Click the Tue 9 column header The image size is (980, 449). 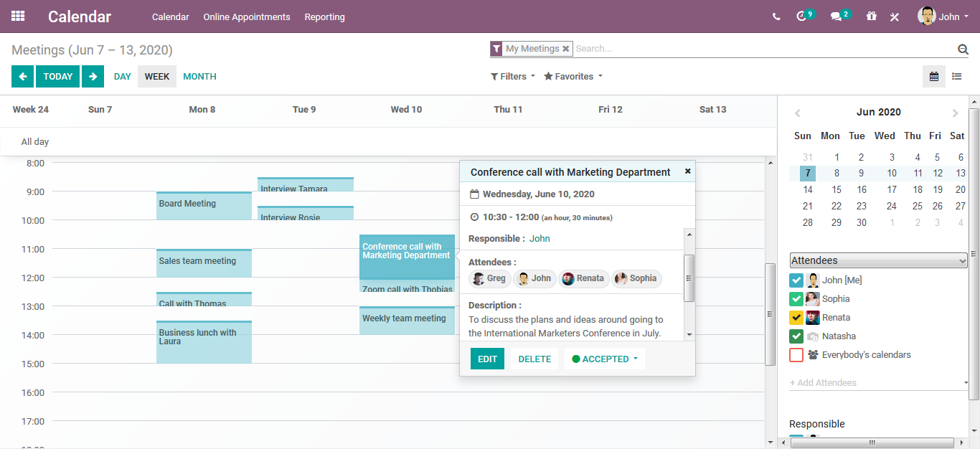304,110
